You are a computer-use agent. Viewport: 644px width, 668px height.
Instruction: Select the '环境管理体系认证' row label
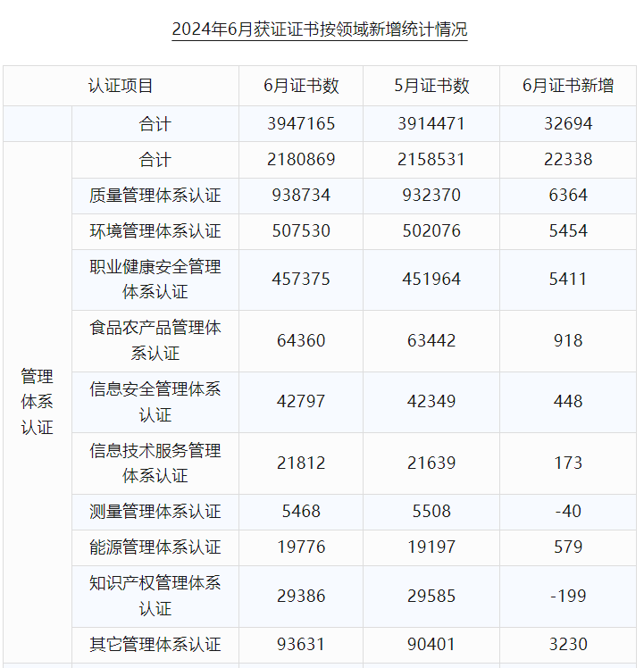coord(155,231)
